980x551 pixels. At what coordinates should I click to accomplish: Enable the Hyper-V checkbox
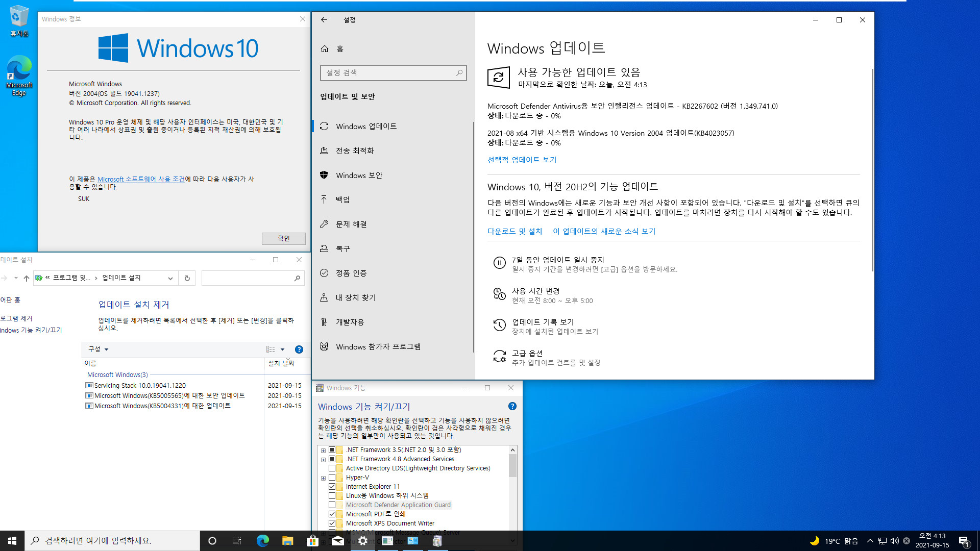click(332, 478)
